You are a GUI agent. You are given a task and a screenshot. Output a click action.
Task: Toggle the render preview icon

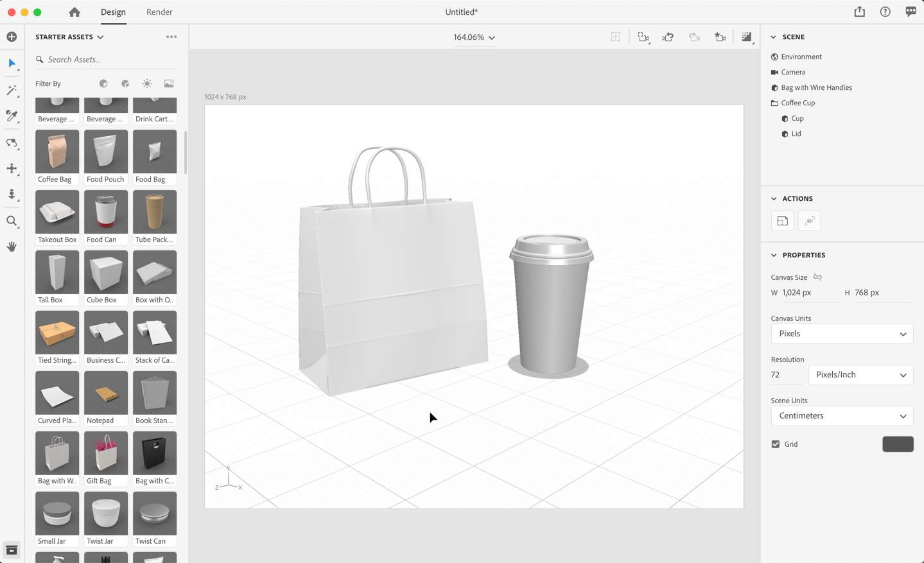(x=746, y=37)
